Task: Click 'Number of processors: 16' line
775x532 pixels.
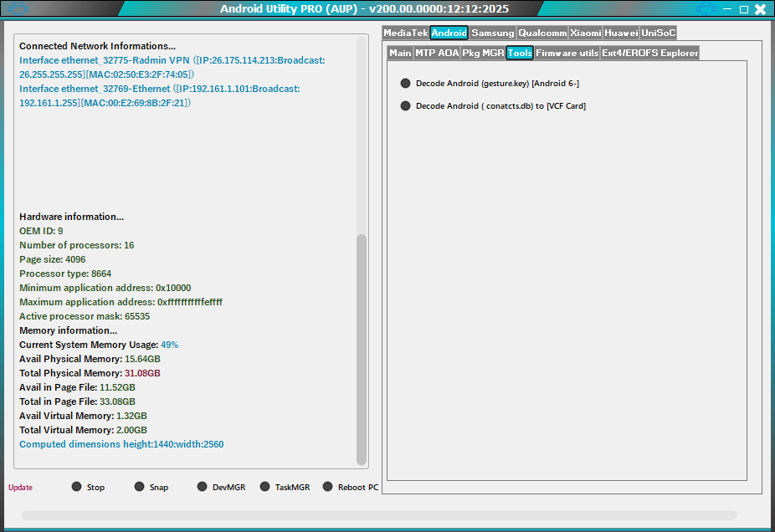Action: pos(77,245)
